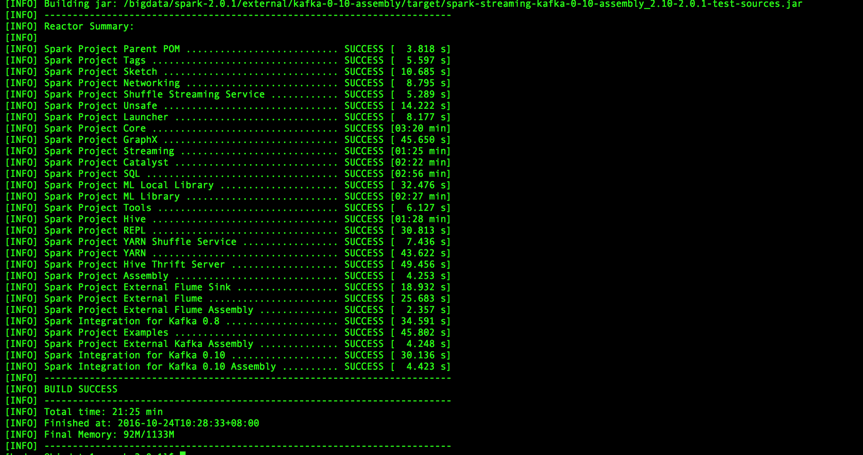863x455 pixels.
Task: Select the 'Spark Project SQL' line
Action: click(x=228, y=174)
